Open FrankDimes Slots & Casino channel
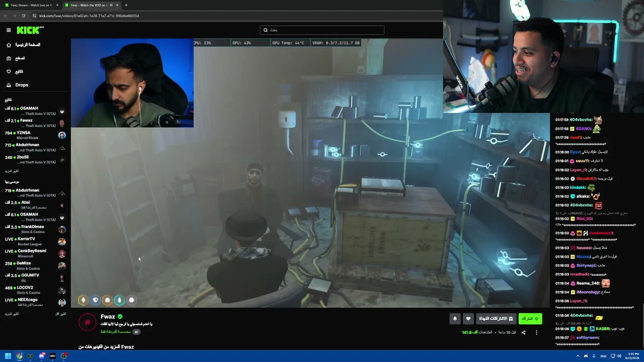644x362 pixels. pos(34,229)
